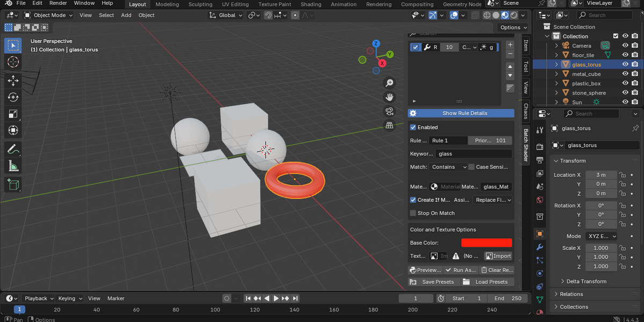Pick the Add Cube tool
The image size is (644, 322).
click(x=13, y=185)
